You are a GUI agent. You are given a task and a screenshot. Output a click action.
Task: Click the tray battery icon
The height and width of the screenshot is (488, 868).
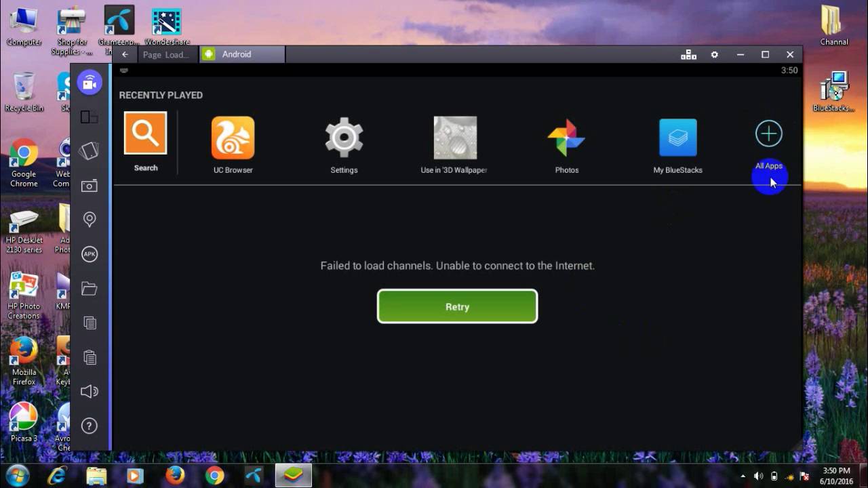tap(774, 476)
